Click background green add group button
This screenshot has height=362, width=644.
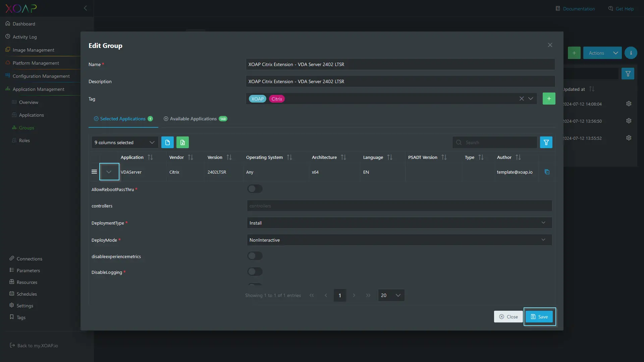[x=574, y=53]
